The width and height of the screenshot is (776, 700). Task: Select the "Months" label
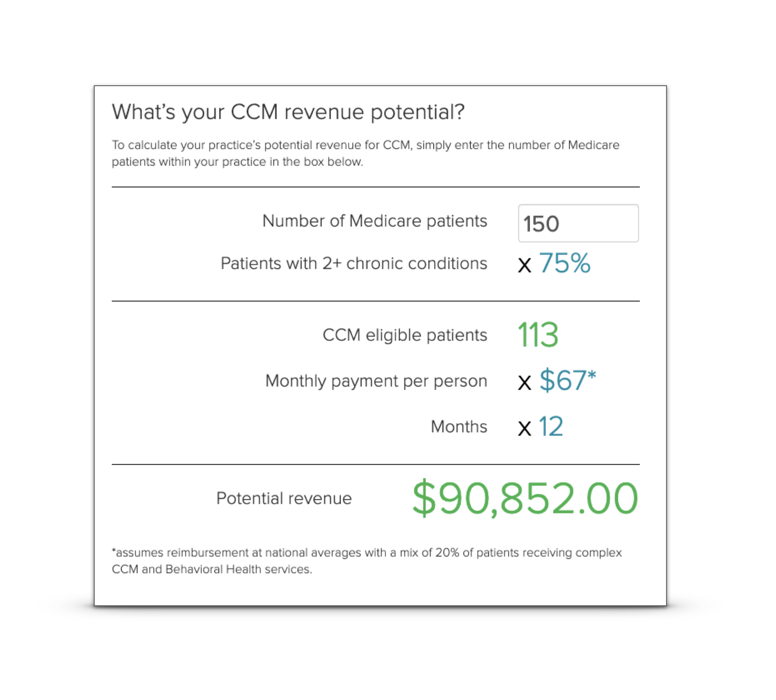coord(459,427)
